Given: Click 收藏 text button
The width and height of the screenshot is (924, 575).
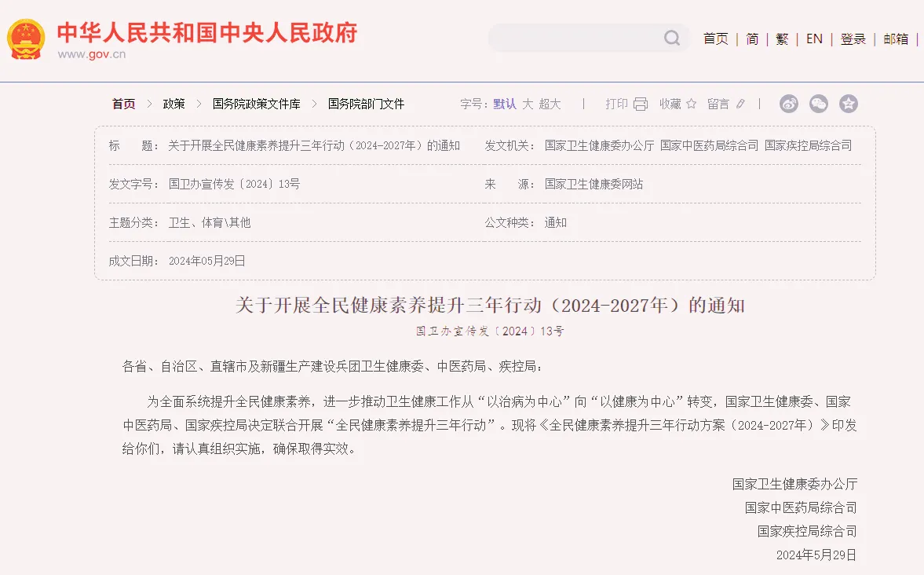Looking at the screenshot, I should tap(670, 104).
